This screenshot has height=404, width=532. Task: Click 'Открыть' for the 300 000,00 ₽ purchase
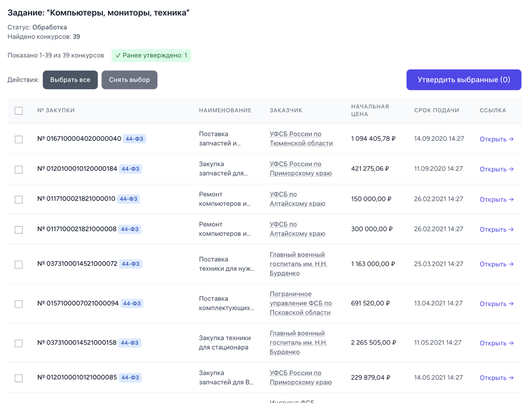point(496,229)
